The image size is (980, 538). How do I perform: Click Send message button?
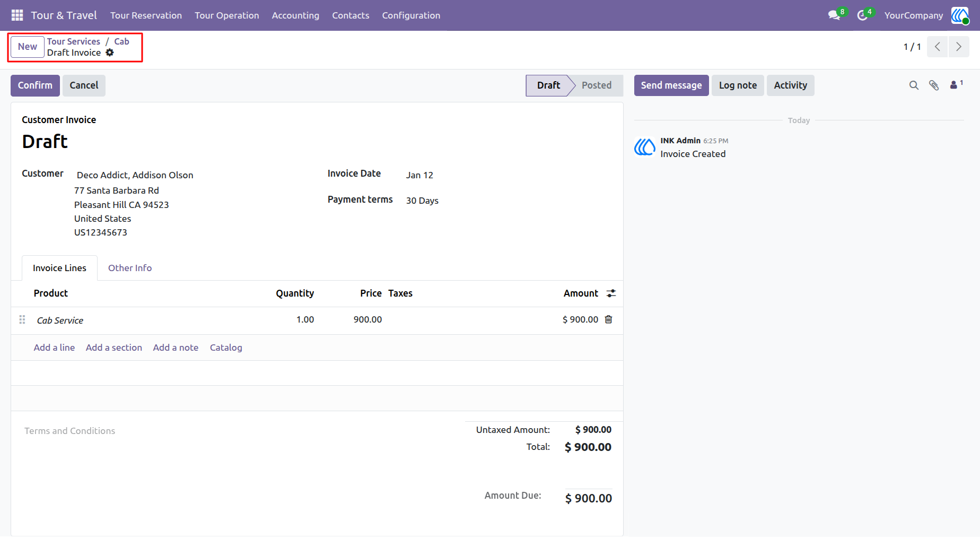(671, 85)
